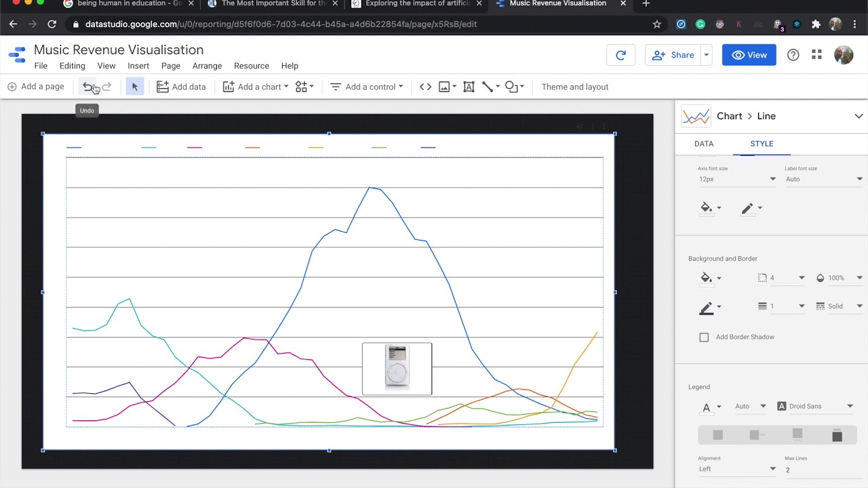Insert a URL embed element
Viewport: 868px width, 488px height.
(425, 87)
